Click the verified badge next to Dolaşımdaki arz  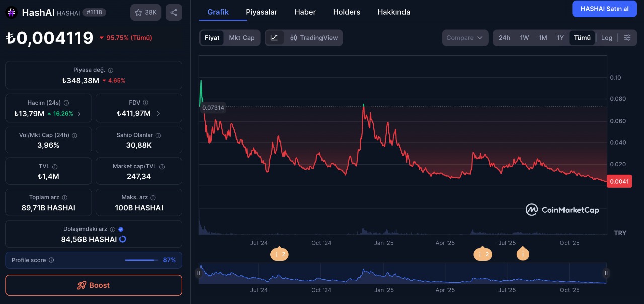click(x=120, y=229)
